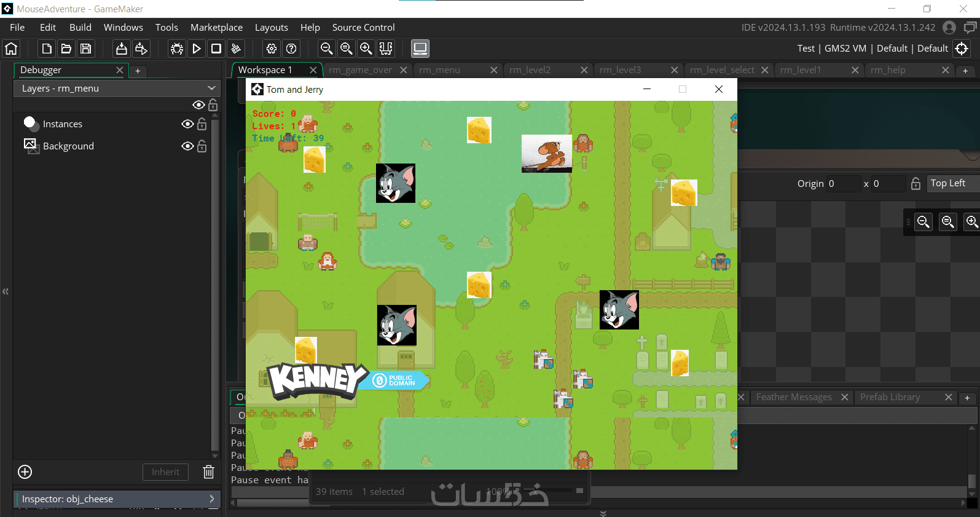Create a new project from toolbar
980x517 pixels.
point(47,49)
